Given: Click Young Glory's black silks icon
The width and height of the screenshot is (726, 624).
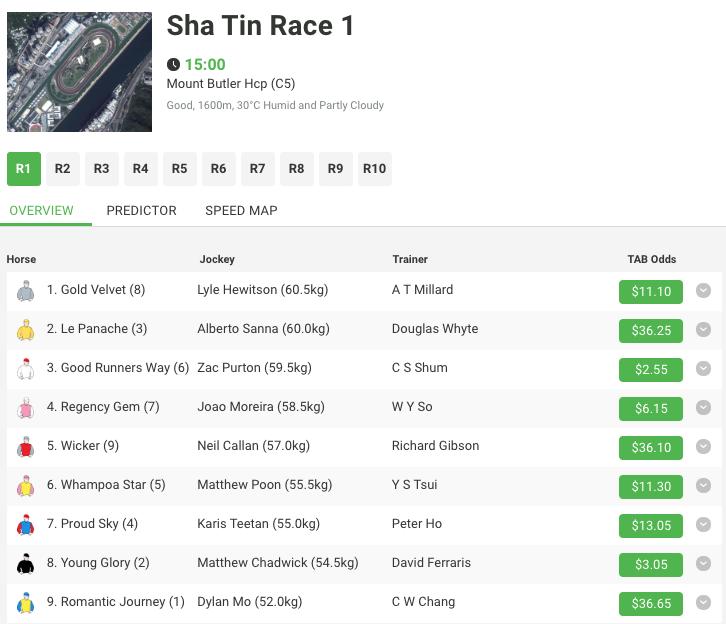Looking at the screenshot, I should point(25,563).
